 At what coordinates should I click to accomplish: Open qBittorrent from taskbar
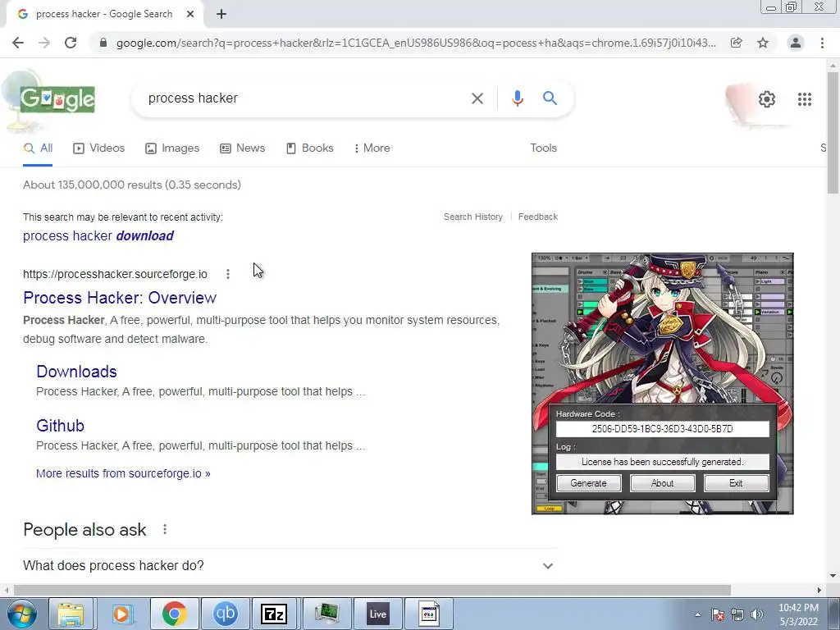coord(225,614)
